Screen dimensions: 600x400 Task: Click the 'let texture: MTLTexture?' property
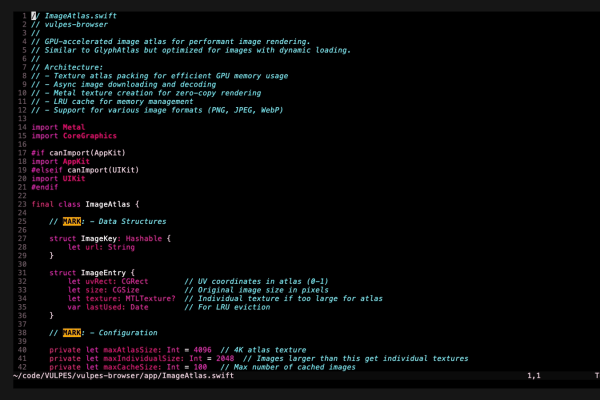(x=121, y=299)
